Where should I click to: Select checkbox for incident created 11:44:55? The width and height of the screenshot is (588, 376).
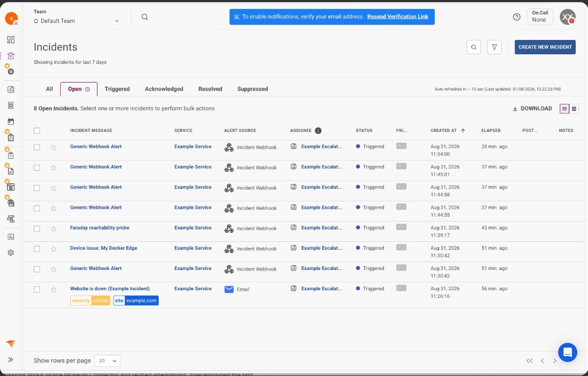coord(37,208)
